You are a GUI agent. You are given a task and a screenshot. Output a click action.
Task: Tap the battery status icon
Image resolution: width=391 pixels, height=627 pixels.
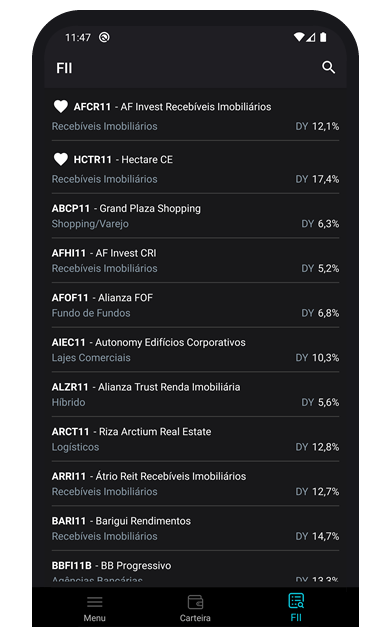(323, 37)
